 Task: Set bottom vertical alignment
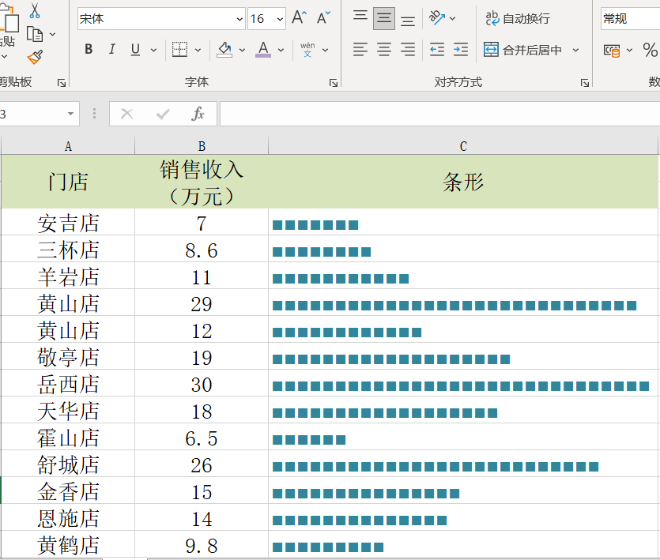407,19
